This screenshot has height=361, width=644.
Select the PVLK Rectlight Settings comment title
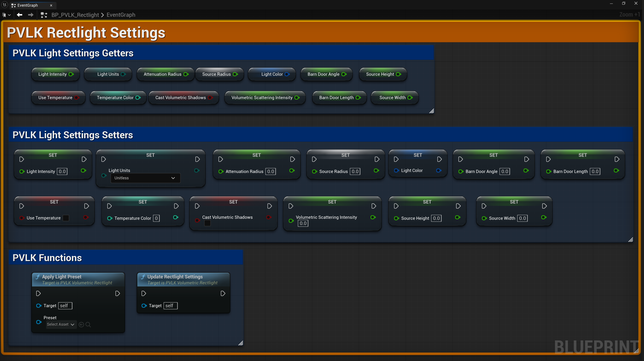[x=86, y=32]
